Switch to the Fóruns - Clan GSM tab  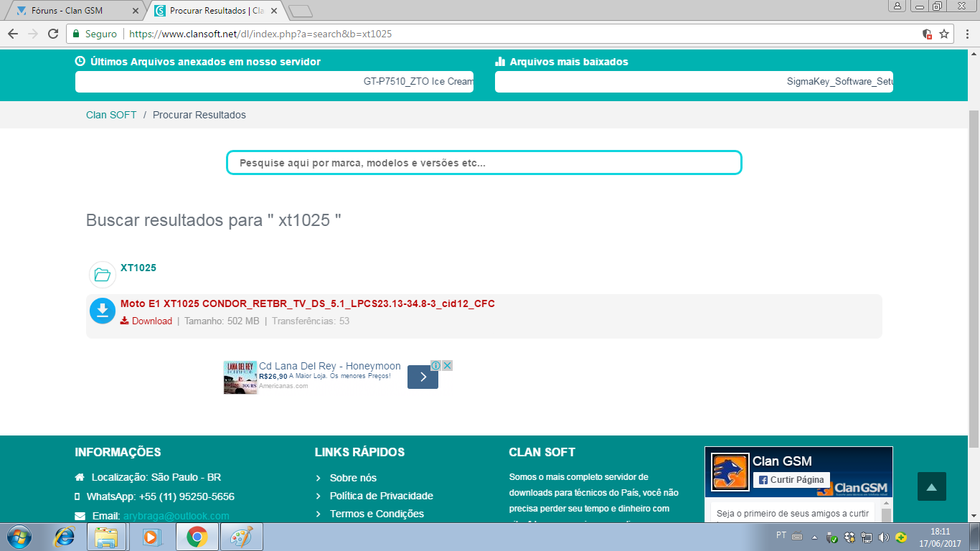point(74,11)
